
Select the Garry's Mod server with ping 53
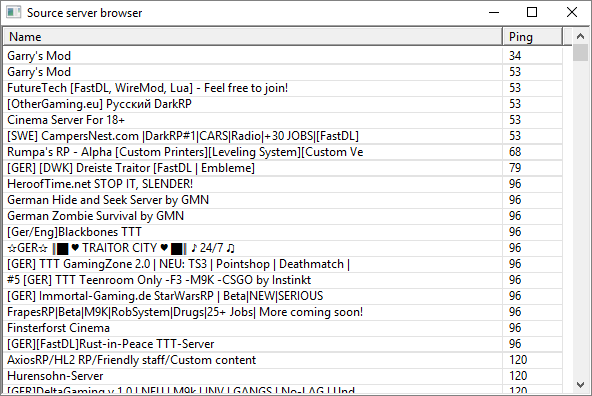coord(283,72)
